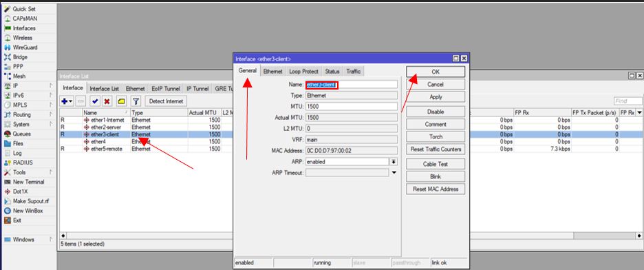Switch to Ethernet tab in Interface List window

tap(135, 88)
